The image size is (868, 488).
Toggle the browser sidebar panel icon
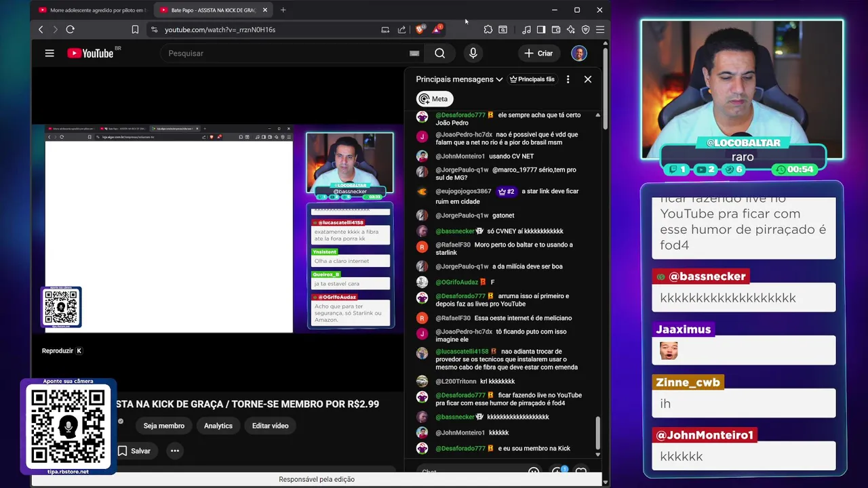[541, 29]
